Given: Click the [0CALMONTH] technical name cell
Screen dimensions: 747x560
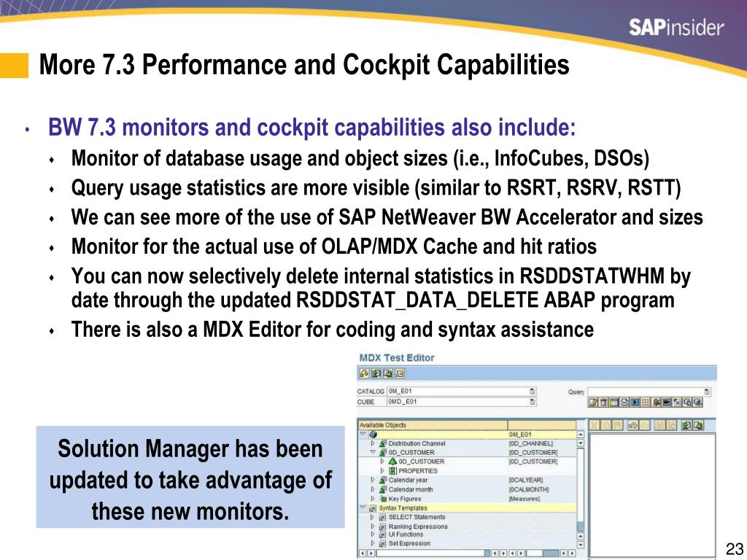Looking at the screenshot, I should (529, 489).
